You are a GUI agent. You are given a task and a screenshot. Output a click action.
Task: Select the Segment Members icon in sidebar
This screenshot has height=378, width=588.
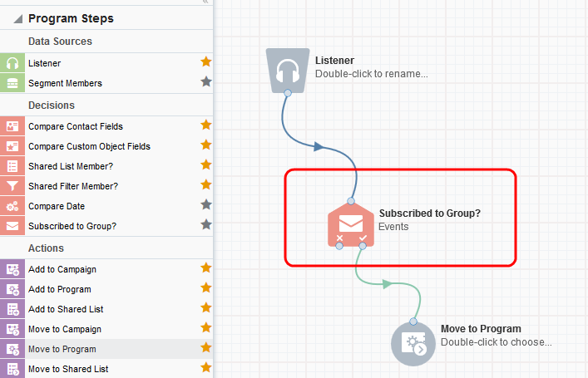click(12, 83)
